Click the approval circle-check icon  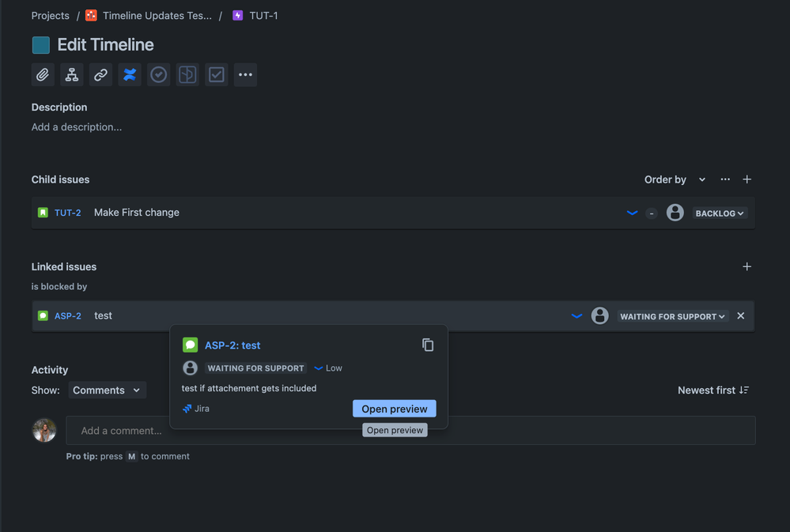tap(158, 74)
